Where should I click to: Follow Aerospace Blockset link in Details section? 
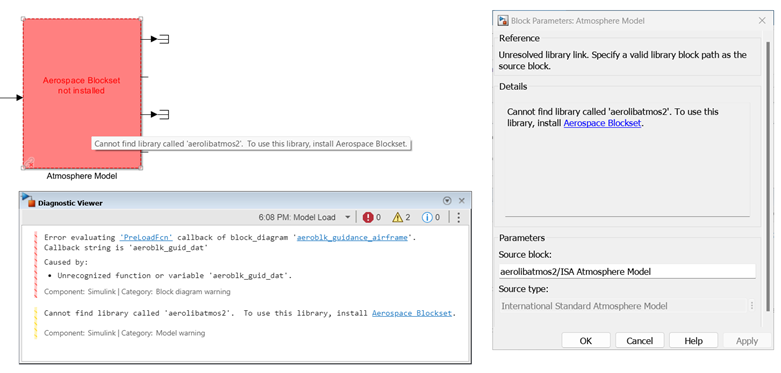[602, 123]
